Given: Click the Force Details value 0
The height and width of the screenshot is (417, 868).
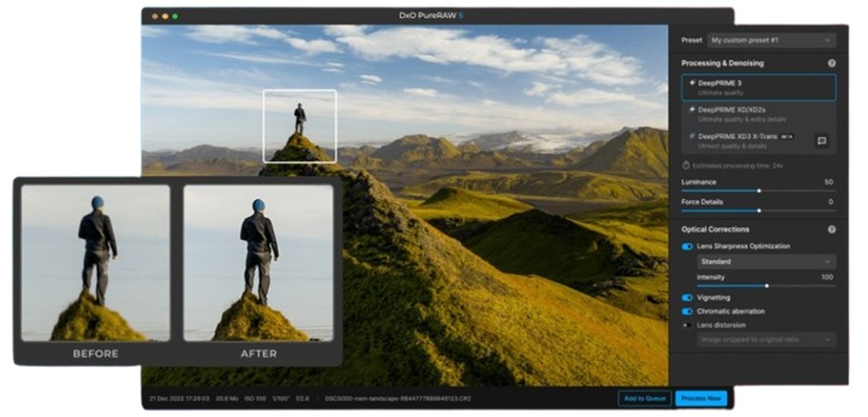Looking at the screenshot, I should point(831,202).
